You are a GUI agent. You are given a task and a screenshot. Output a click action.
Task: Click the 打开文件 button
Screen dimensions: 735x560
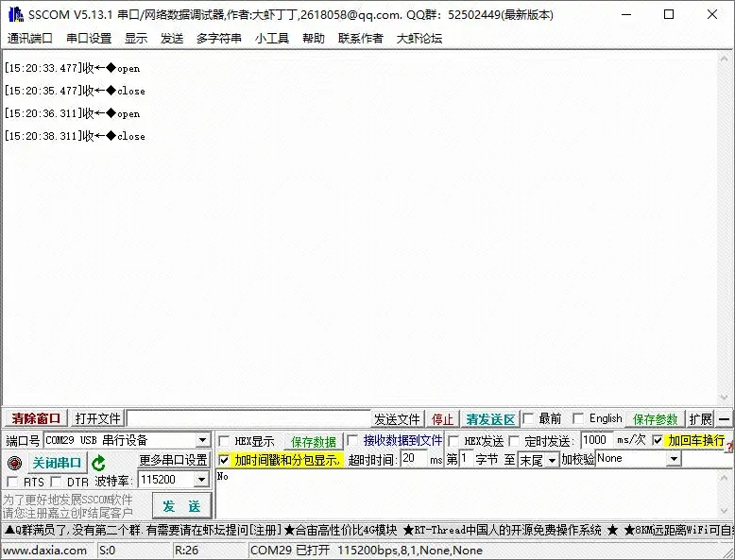97,418
